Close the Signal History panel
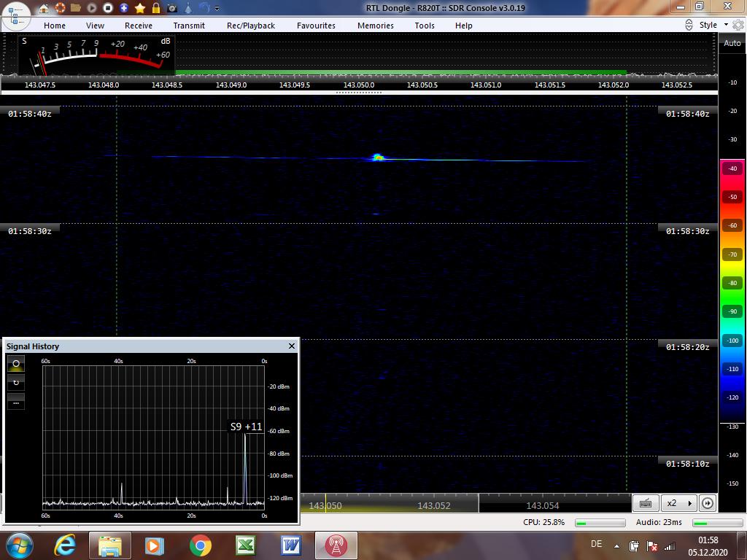Viewport: 747px width, 560px height. tap(292, 346)
